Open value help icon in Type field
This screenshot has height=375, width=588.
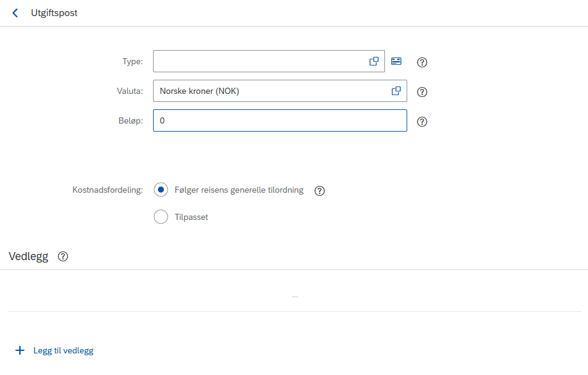pyautogui.click(x=374, y=61)
